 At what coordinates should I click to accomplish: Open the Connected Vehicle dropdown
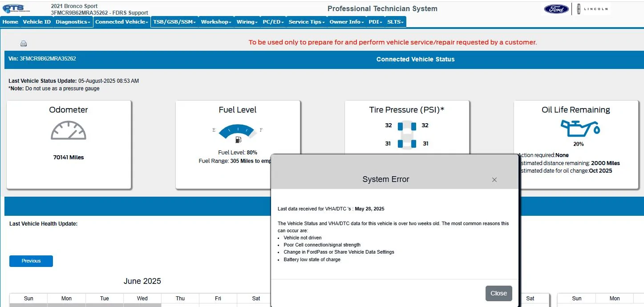(122, 22)
